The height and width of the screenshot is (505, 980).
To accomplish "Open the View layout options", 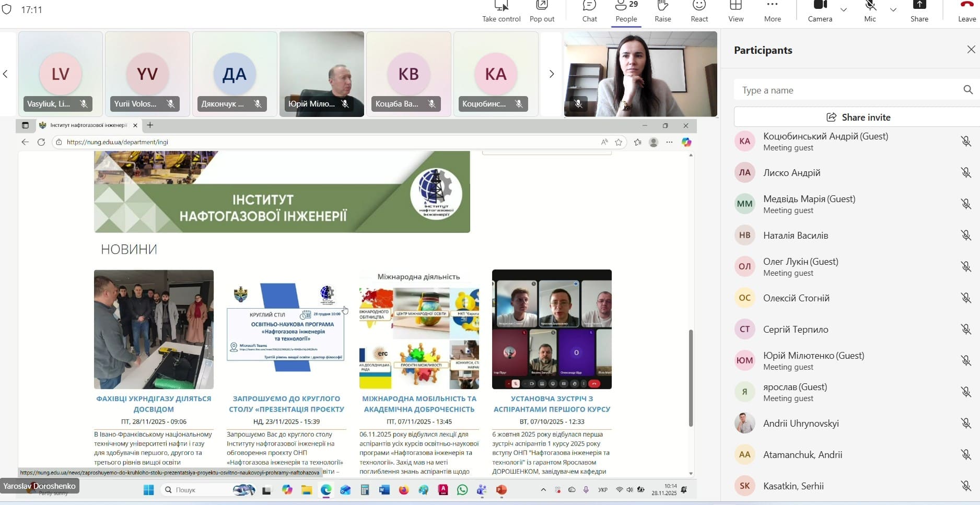I will pos(736,10).
